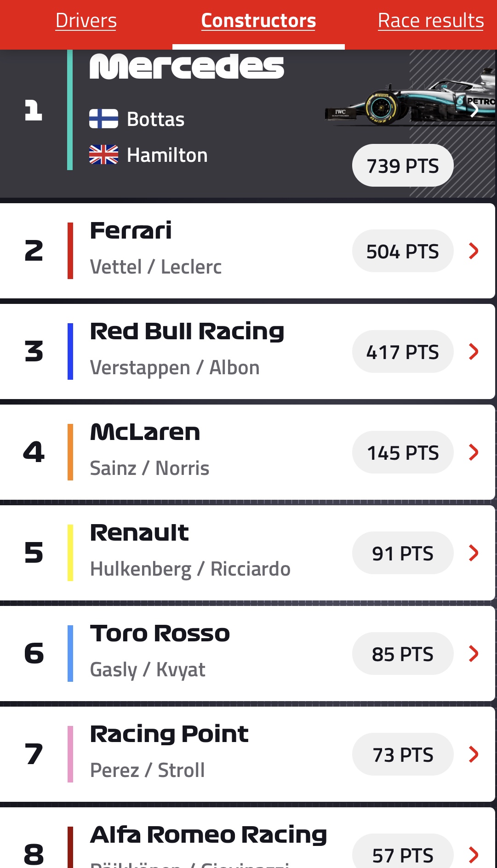This screenshot has width=497, height=868.
Task: Tap the 504 PTS Ferrari badge
Action: click(403, 251)
